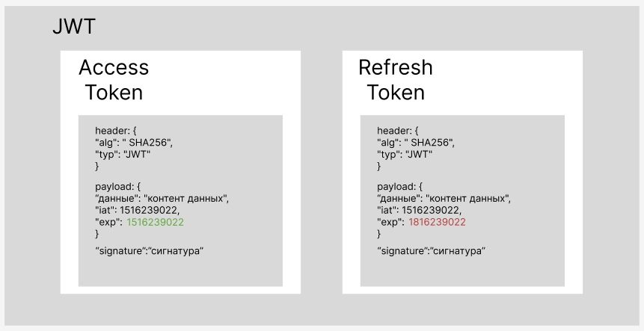Click the green exp value 1516239022

[156, 223]
